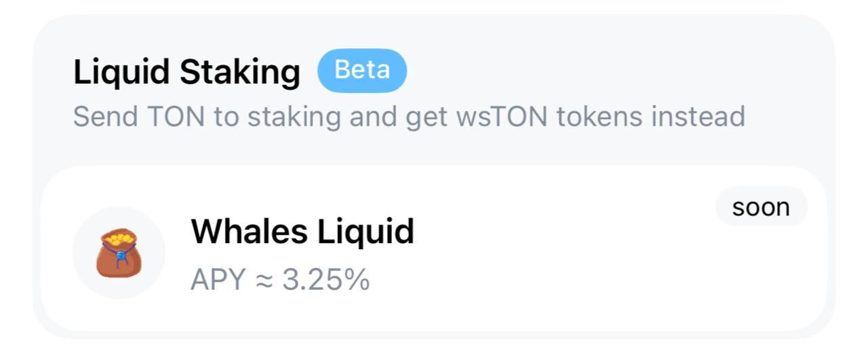Click the Send TON to staking phrase
Viewport: 868px width, 357px height.
pos(207,116)
